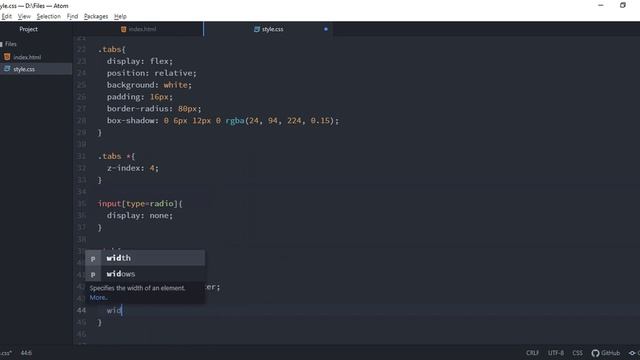Click the typed 'wid' text on line 44

(114, 310)
